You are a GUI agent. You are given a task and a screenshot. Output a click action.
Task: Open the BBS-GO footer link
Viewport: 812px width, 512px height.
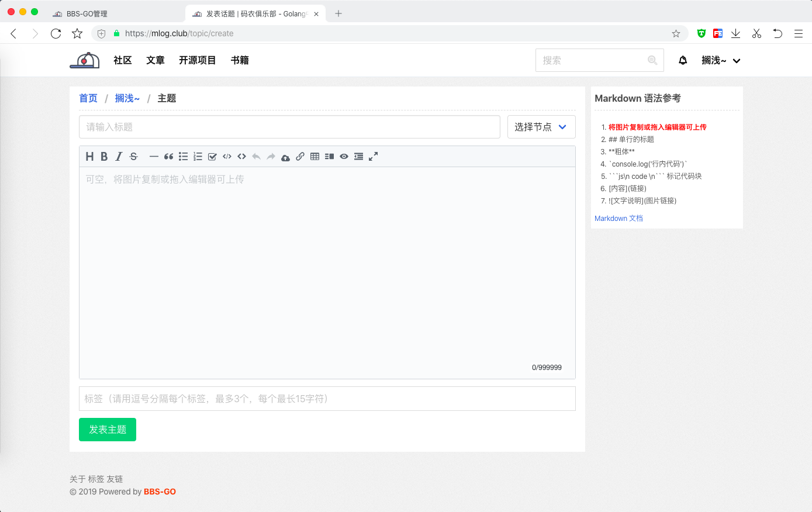tap(160, 492)
